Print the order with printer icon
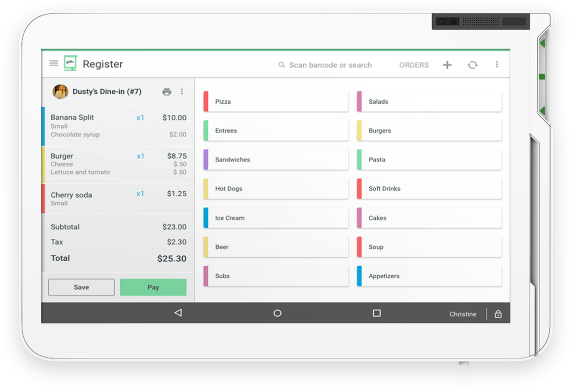The width and height of the screenshot is (571, 389). pyautogui.click(x=167, y=92)
